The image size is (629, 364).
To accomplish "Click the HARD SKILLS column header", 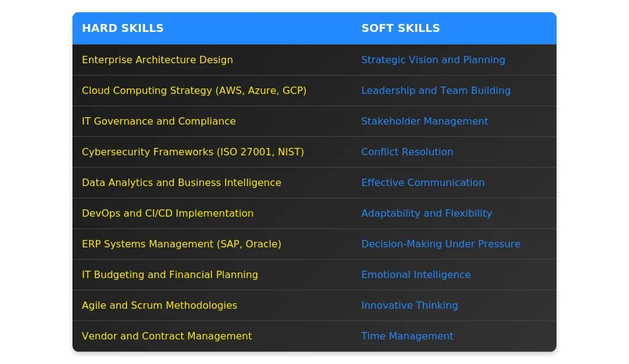I will coord(123,28).
